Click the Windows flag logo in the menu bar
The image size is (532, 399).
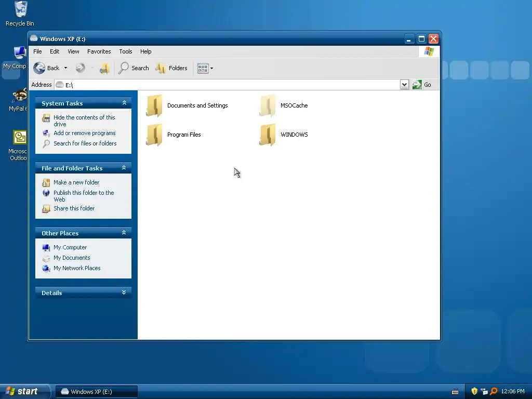click(429, 51)
